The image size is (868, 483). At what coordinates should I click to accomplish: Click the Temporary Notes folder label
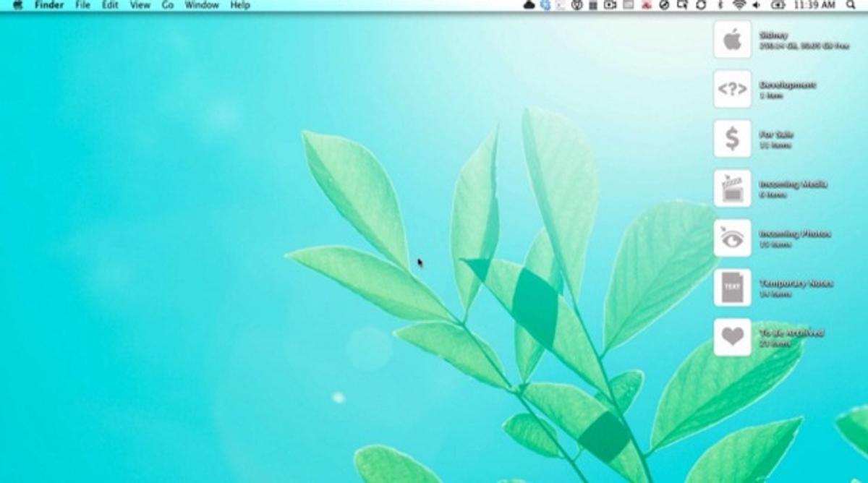tap(796, 283)
